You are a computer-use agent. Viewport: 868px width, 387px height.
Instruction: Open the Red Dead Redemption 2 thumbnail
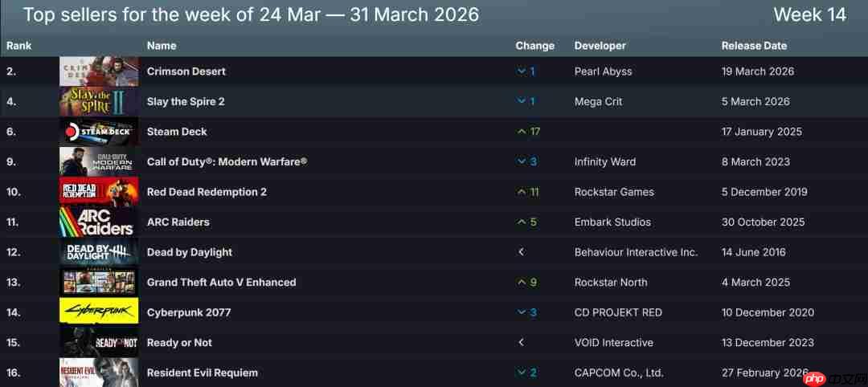click(99, 192)
